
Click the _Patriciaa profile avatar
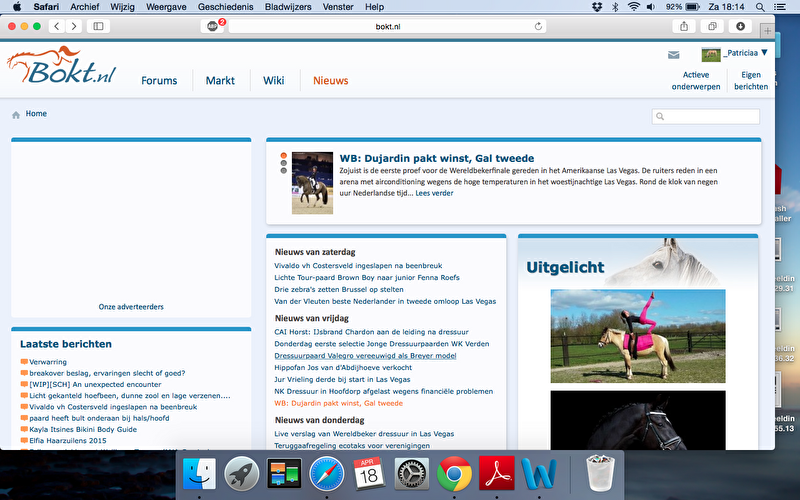pyautogui.click(x=711, y=54)
